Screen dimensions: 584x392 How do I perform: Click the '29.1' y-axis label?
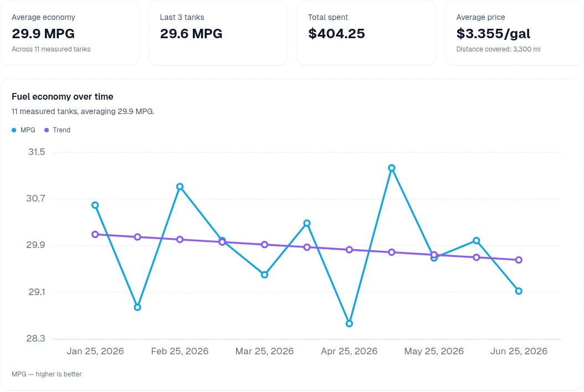point(37,292)
